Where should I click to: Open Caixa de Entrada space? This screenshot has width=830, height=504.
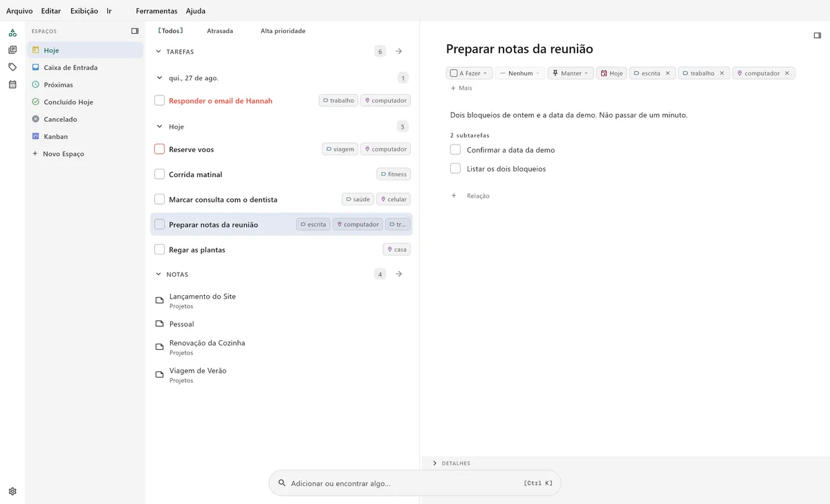pos(85,68)
